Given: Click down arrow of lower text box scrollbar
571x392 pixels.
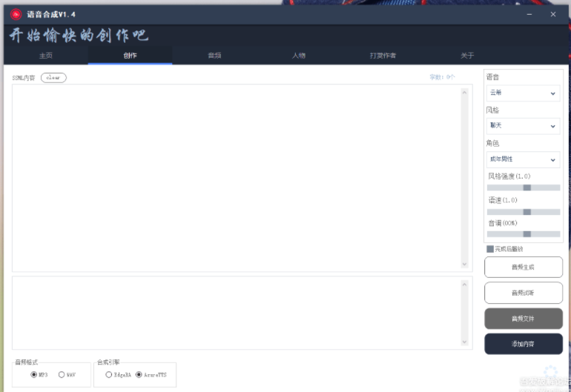Looking at the screenshot, I should [x=464, y=342].
